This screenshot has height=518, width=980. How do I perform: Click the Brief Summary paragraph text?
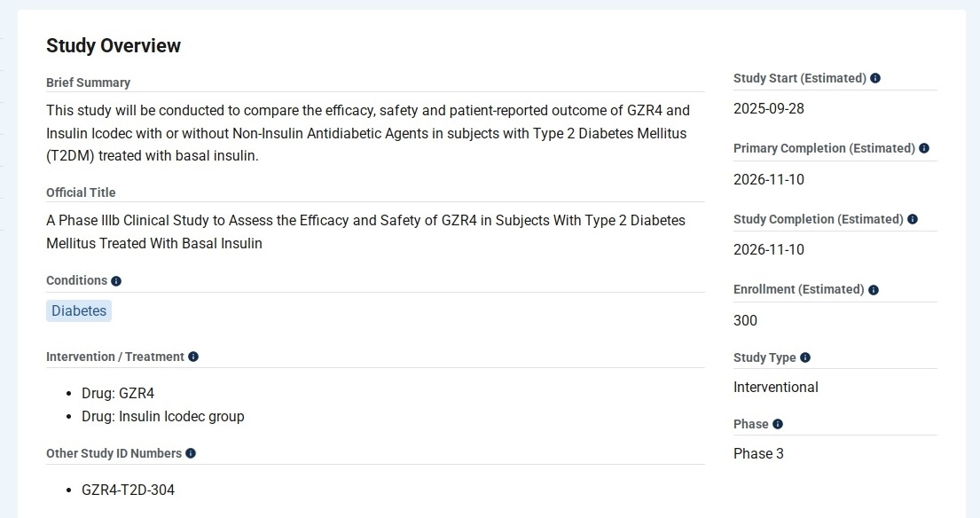(367, 133)
